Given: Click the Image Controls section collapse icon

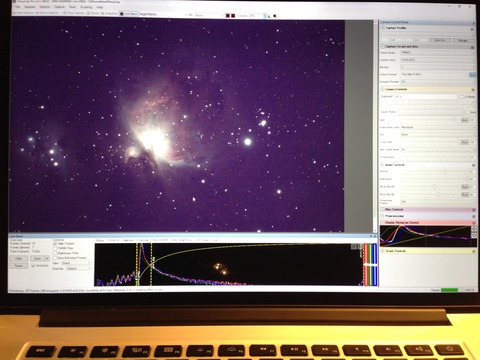Looking at the screenshot, I should pos(383,165).
